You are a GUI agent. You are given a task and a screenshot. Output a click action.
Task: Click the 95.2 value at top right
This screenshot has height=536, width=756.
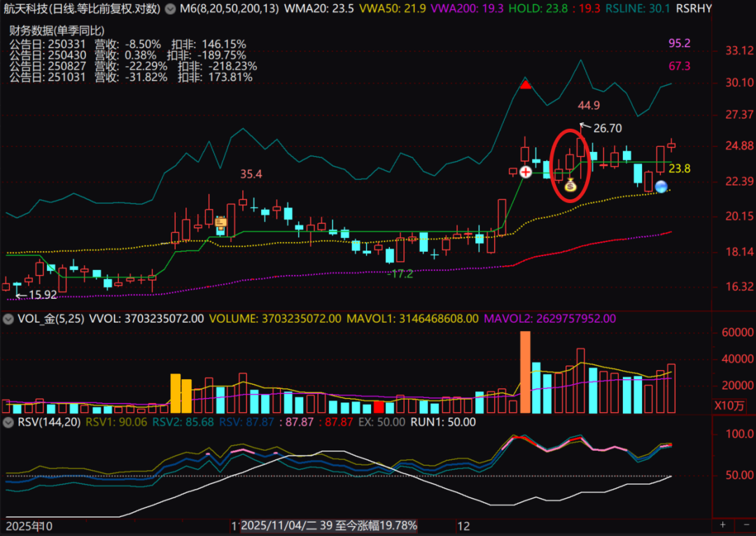click(x=679, y=43)
